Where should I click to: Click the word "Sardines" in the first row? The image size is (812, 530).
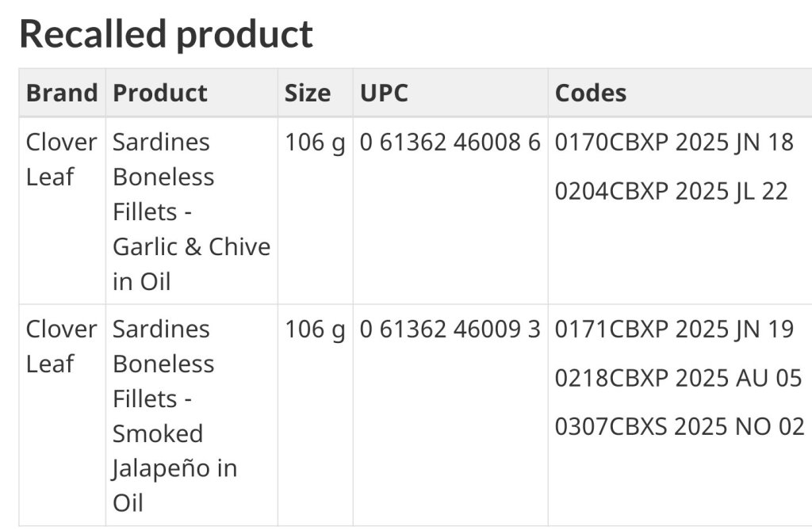(x=161, y=143)
